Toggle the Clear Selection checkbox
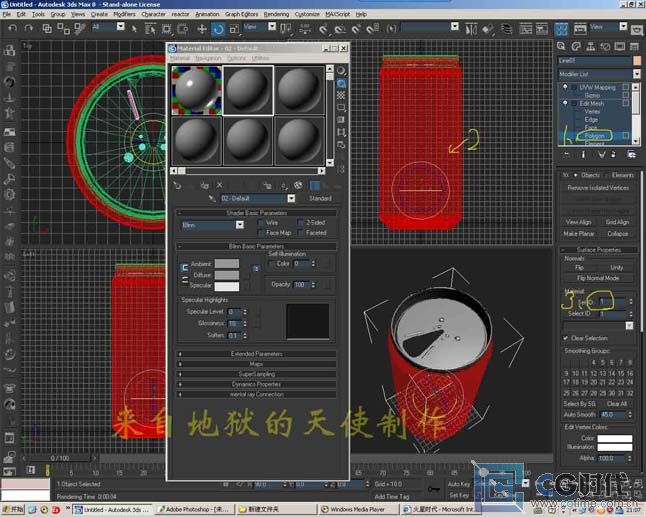Screen dimensions: 646x517 pyautogui.click(x=566, y=338)
